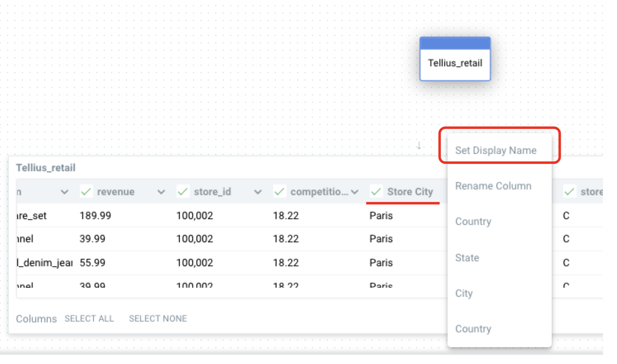
Task: Click the SELECT NONE columns button
Action: pyautogui.click(x=158, y=319)
